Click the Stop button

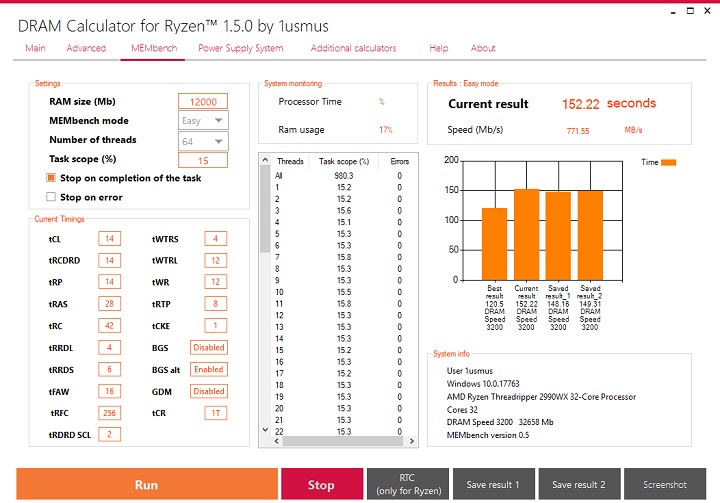[322, 484]
